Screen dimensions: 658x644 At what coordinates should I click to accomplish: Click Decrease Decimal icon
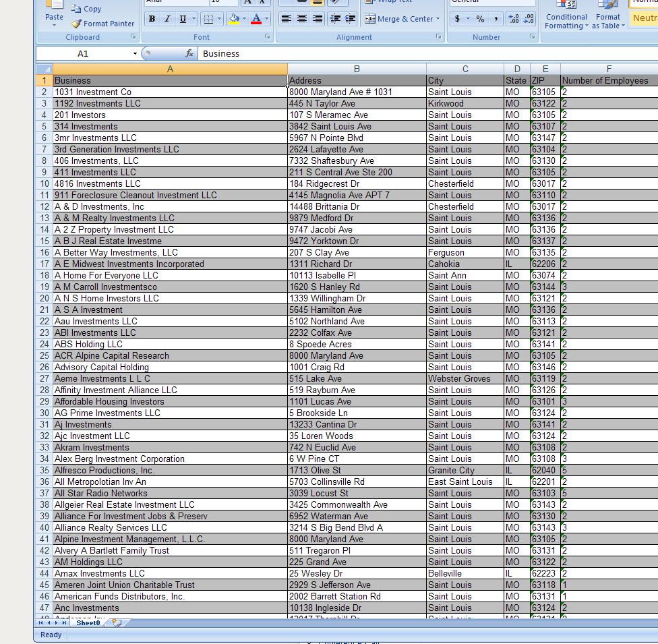click(529, 19)
